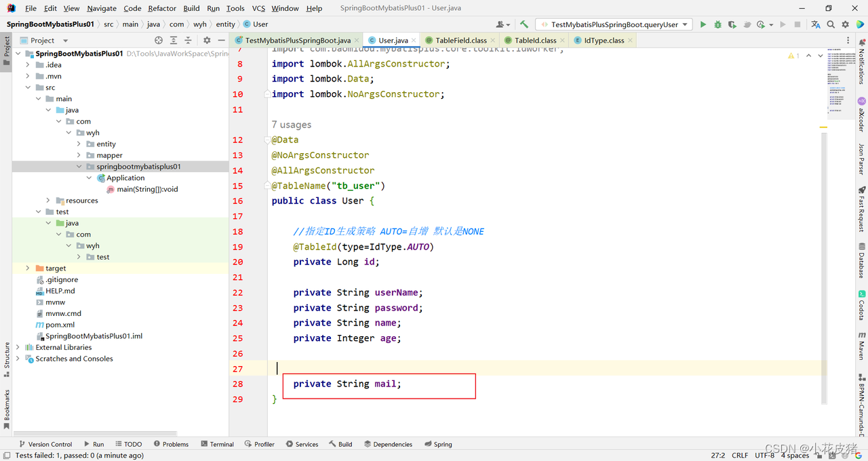Click the UTF-8 encoding in status bar
868x461 pixels.
pyautogui.click(x=764, y=456)
